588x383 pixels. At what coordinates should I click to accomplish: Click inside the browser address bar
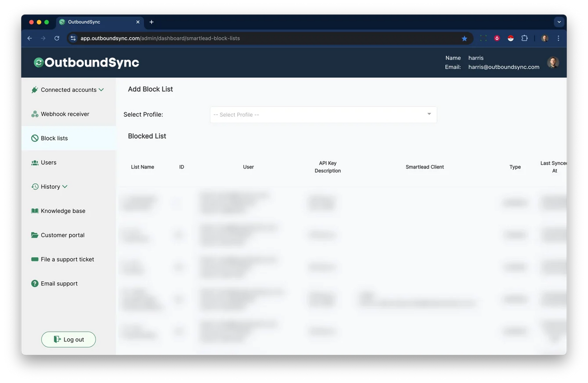coord(181,38)
